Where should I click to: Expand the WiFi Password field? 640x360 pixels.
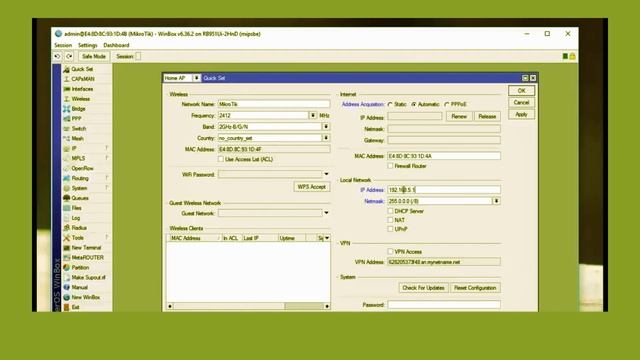point(326,174)
